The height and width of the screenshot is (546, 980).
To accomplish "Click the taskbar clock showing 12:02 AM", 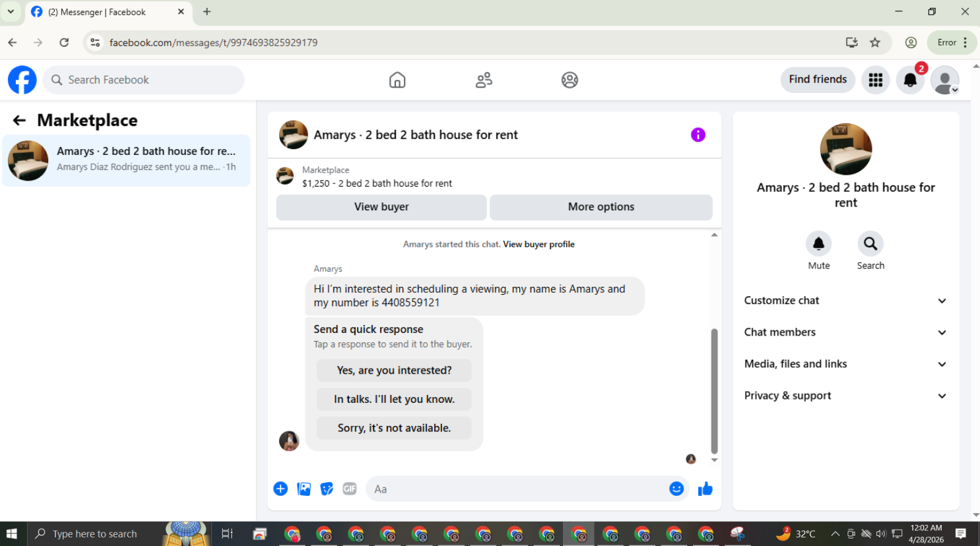I will coord(926,533).
